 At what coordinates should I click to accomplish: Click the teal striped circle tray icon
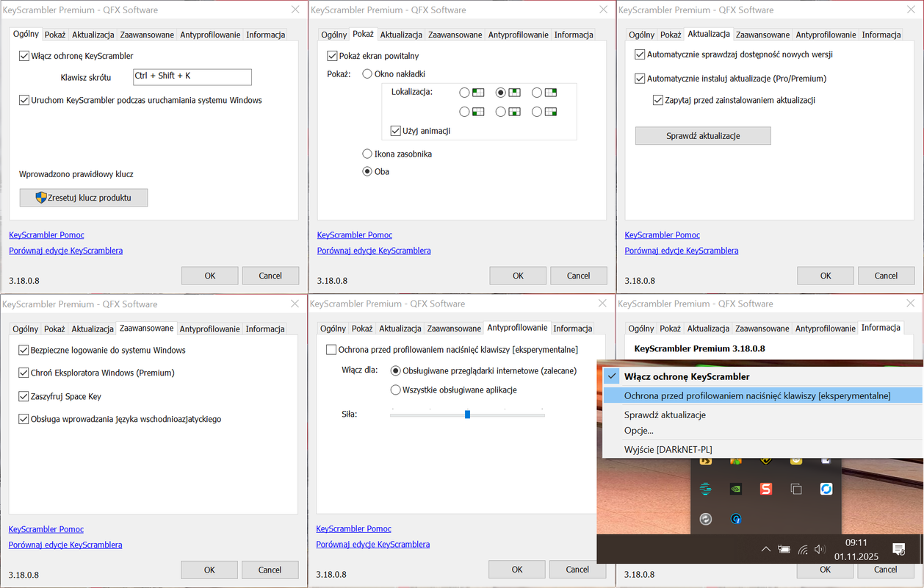(x=706, y=488)
